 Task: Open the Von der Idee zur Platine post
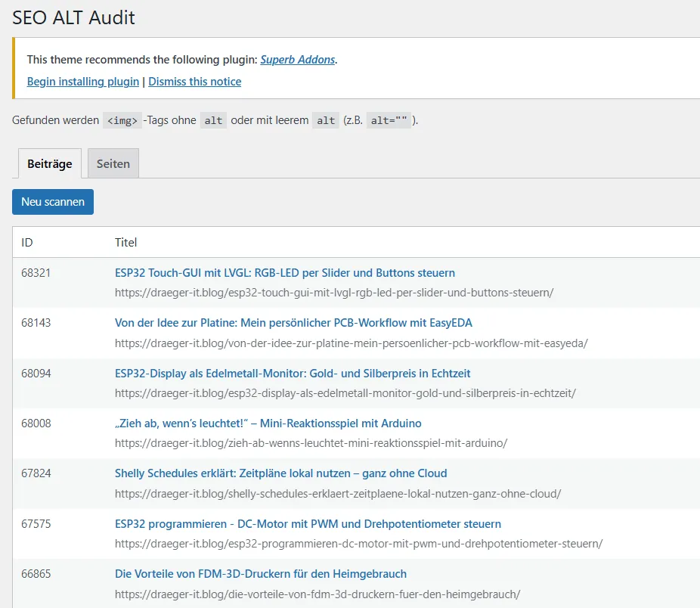[x=293, y=323]
